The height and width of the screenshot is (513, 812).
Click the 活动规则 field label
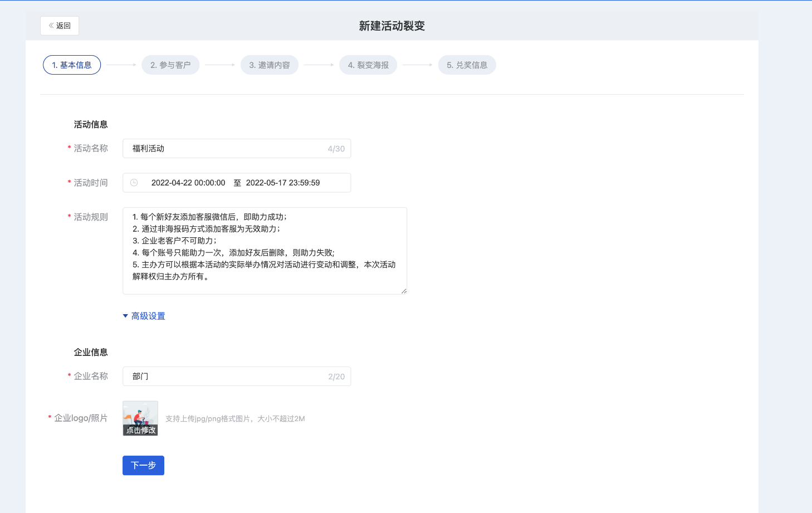(x=91, y=217)
